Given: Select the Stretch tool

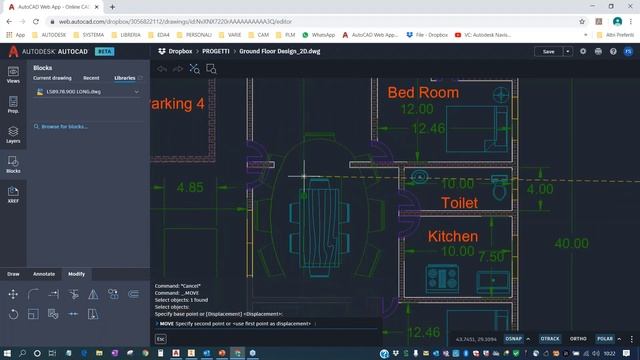Looking at the screenshot, I should click(x=93, y=314).
